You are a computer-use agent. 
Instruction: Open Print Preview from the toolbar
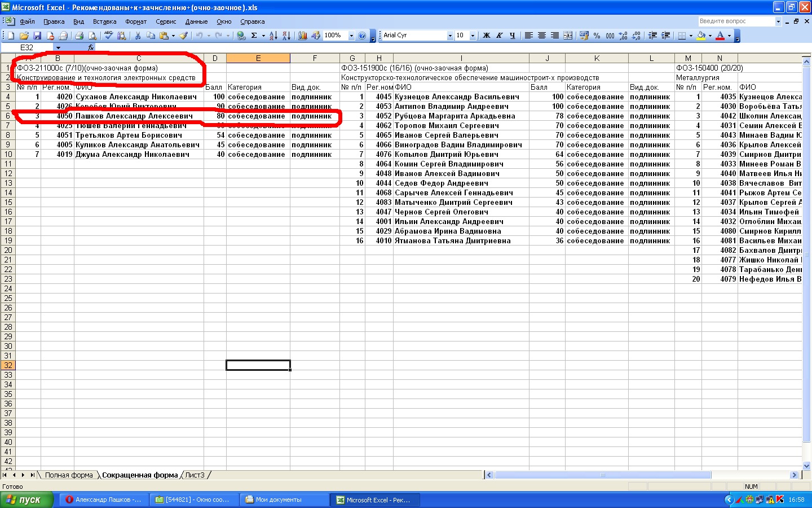[x=92, y=36]
